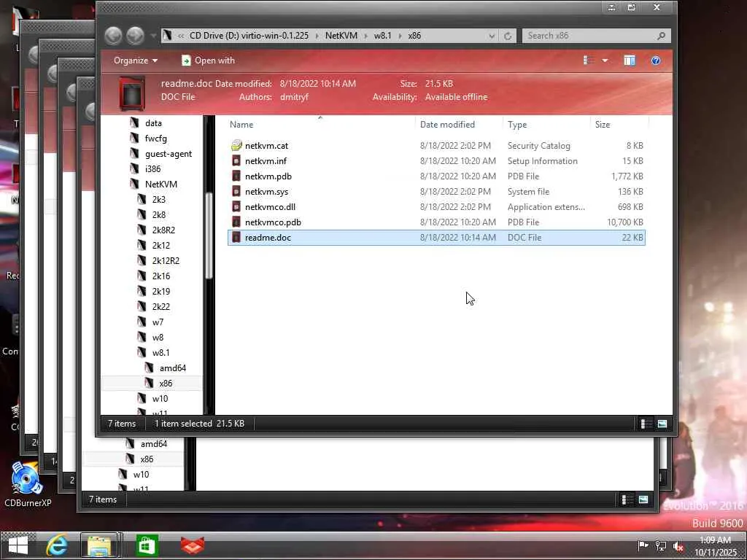
Task: Click muted volume tray icon
Action: pyautogui.click(x=678, y=546)
